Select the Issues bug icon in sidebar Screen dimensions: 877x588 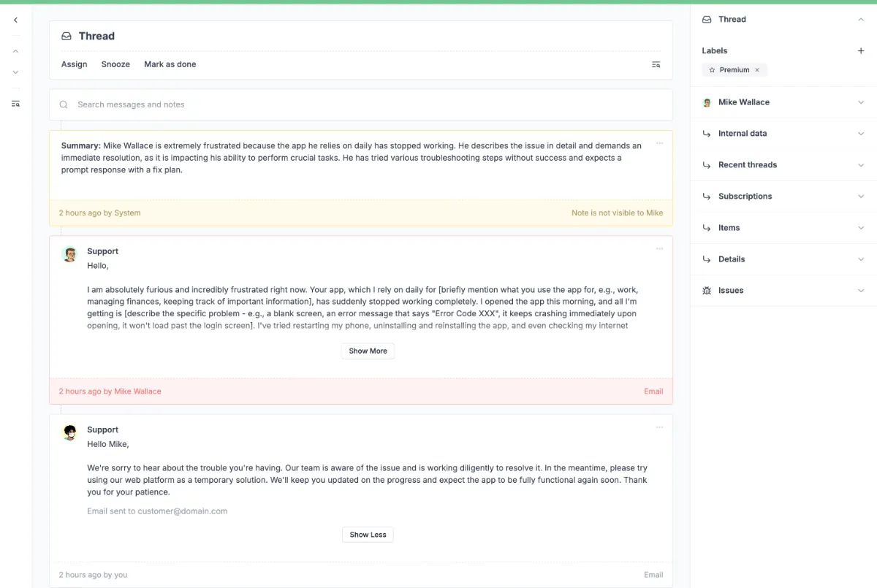click(x=707, y=290)
